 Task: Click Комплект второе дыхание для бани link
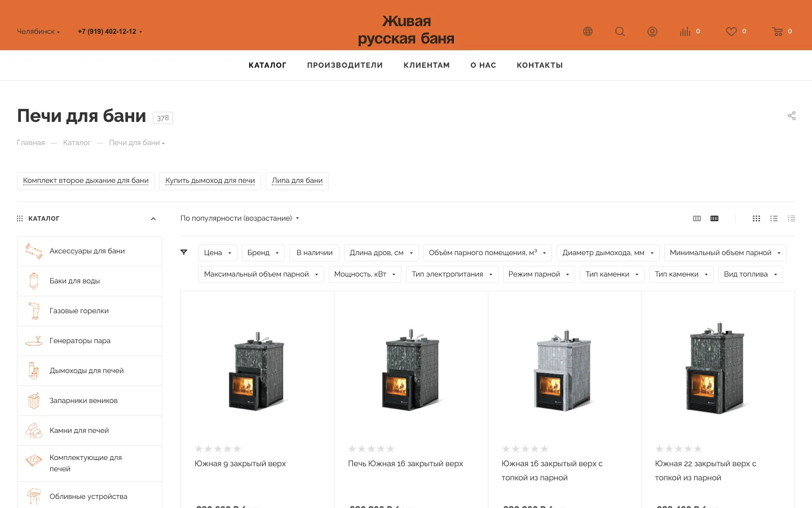click(x=86, y=181)
